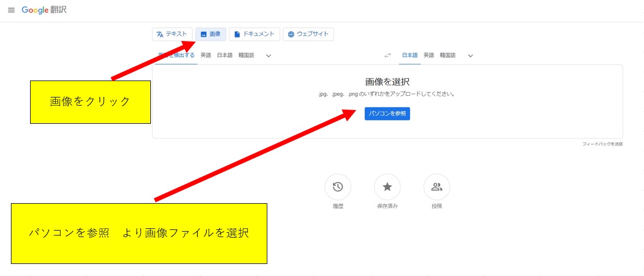Expand the target language list chevron

(x=470, y=55)
